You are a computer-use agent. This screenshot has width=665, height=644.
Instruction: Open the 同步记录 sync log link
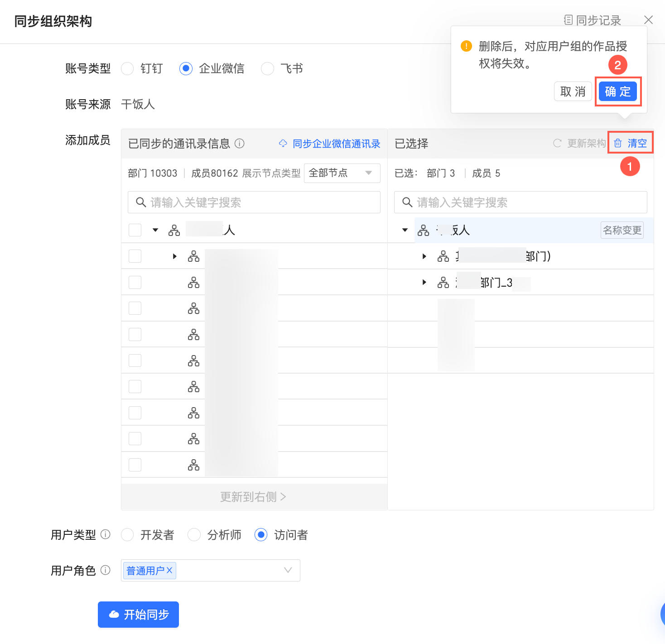593,20
